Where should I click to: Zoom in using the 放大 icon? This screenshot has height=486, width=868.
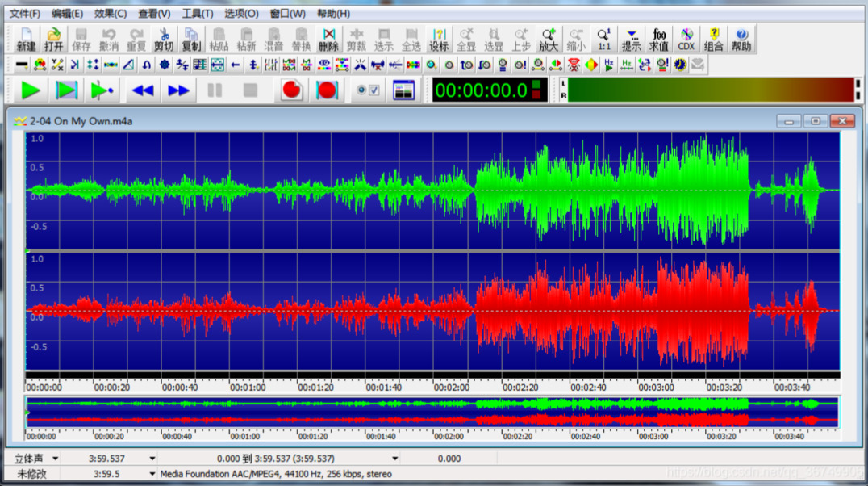coord(549,40)
